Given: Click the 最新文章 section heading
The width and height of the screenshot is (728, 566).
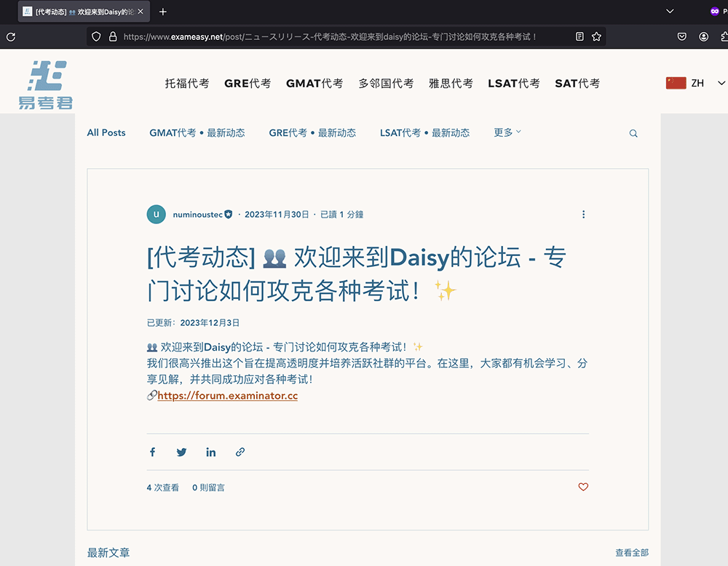Looking at the screenshot, I should [108, 553].
